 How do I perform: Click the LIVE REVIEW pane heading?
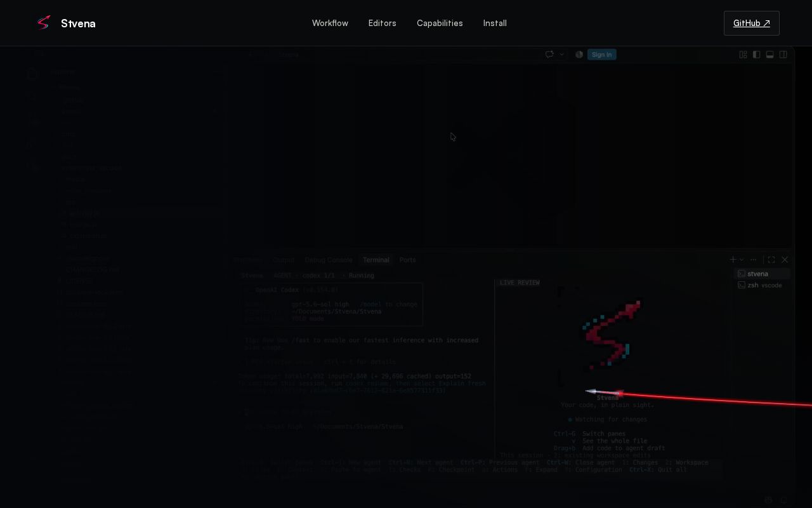pos(520,283)
